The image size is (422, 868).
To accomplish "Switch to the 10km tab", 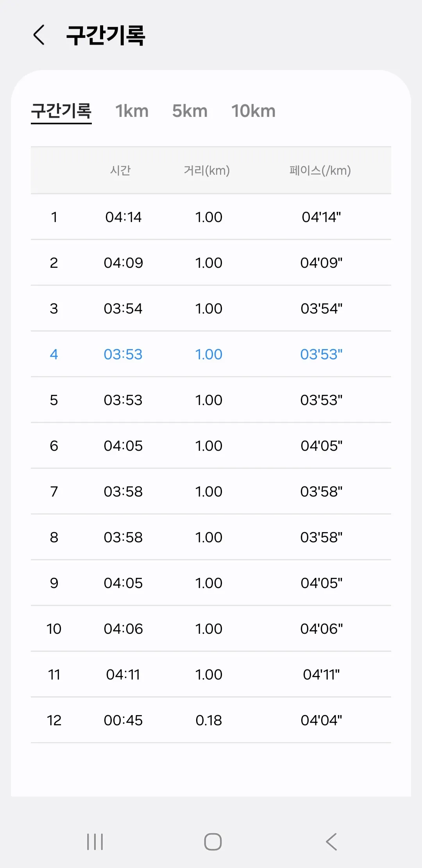I will point(253,111).
